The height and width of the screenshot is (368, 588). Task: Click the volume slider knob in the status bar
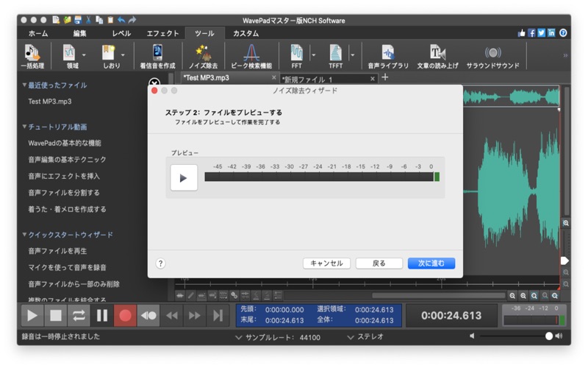549,336
